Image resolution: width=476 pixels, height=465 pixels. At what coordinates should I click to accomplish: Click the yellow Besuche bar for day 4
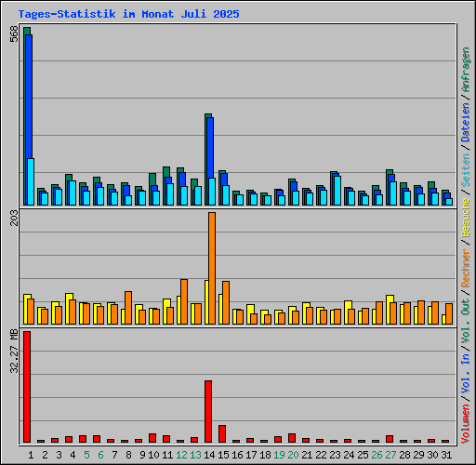[x=69, y=309]
